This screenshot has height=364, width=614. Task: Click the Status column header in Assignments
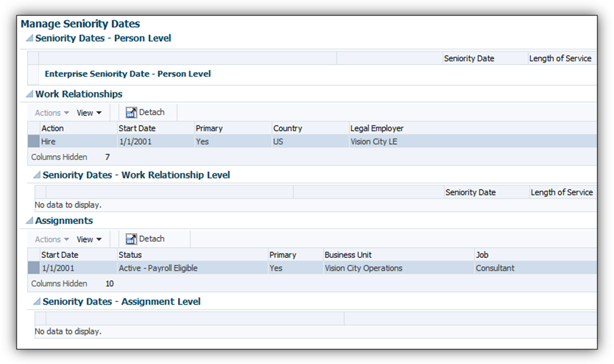coord(130,255)
